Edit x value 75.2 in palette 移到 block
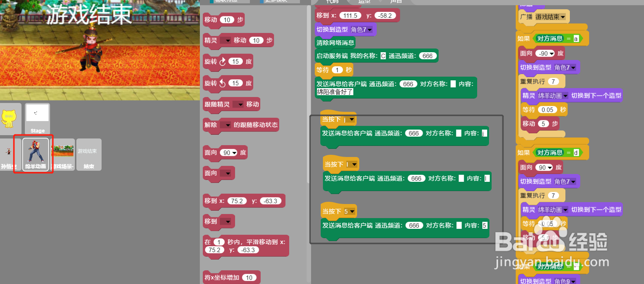 [237, 201]
